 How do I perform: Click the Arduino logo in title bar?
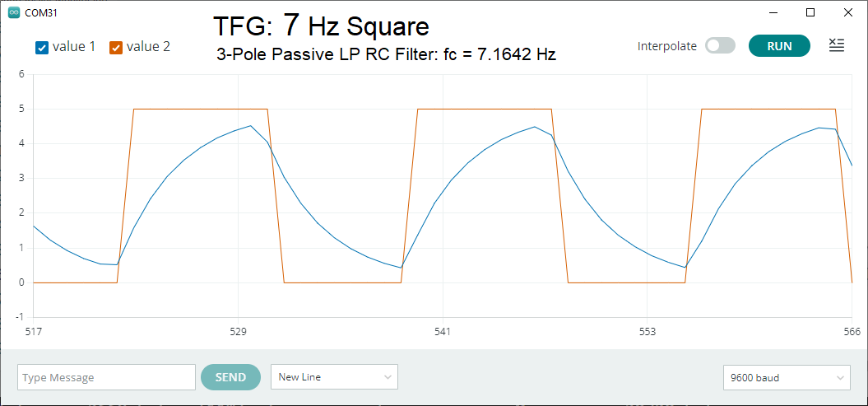pos(13,13)
